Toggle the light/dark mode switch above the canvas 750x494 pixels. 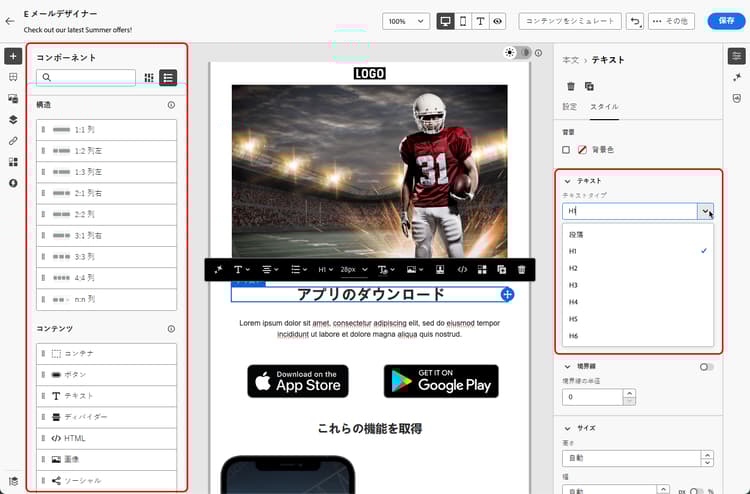518,53
